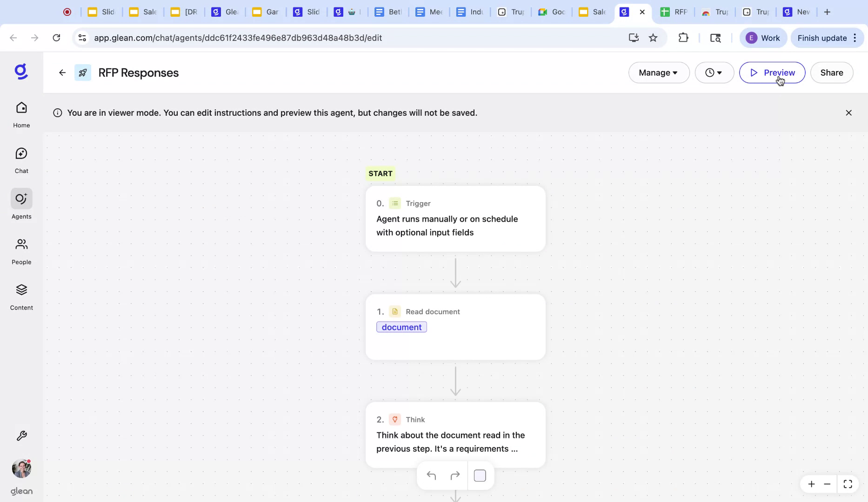The width and height of the screenshot is (868, 502).
Task: Open the wrench settings icon near the bottom sidebar
Action: click(x=21, y=436)
